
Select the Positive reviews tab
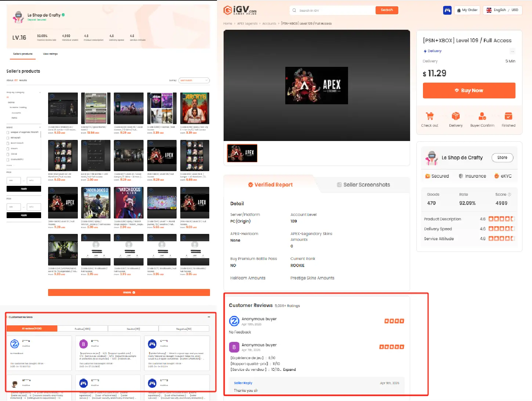pos(83,329)
